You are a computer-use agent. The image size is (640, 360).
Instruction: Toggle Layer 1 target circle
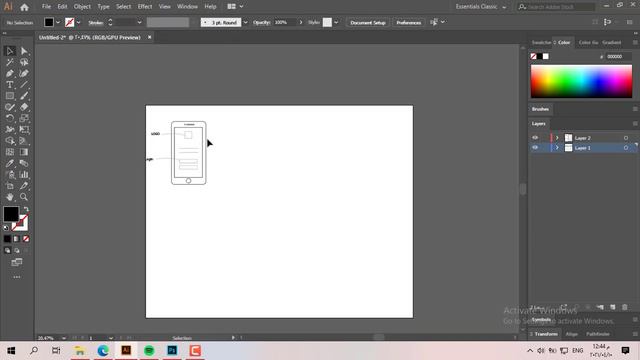point(626,148)
